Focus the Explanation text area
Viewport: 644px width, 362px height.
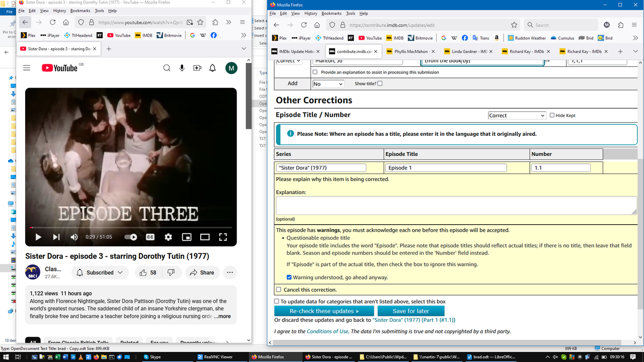[456, 205]
